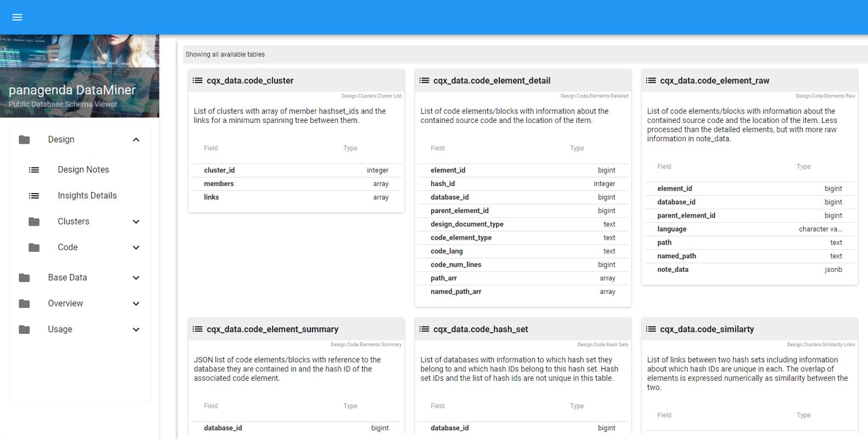Click the list icon beside cqx_data.code_hash_set
The width and height of the screenshot is (868, 439).
[x=424, y=329]
